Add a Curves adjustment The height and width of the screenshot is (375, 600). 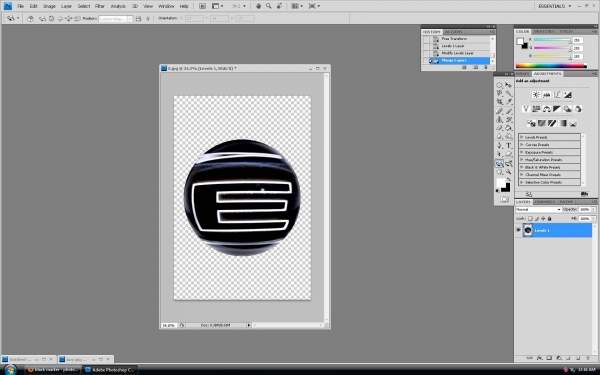[x=557, y=95]
